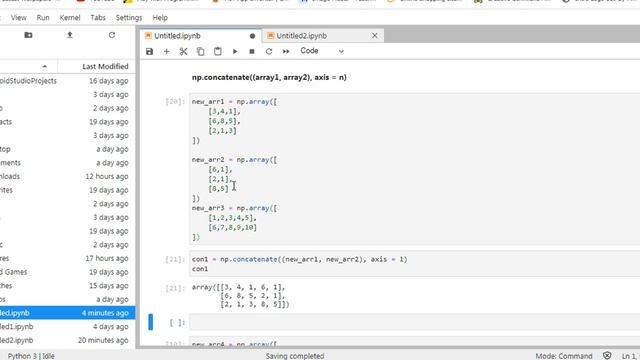Select the folder modified 17 hours ago
The image size is (640, 360).
point(67,258)
